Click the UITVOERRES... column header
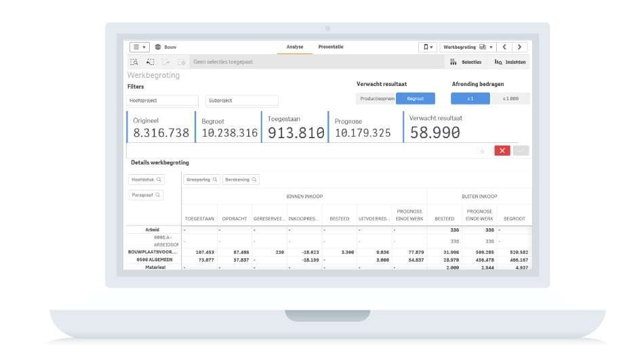The width and height of the screenshot is (644, 359). pyautogui.click(x=374, y=219)
